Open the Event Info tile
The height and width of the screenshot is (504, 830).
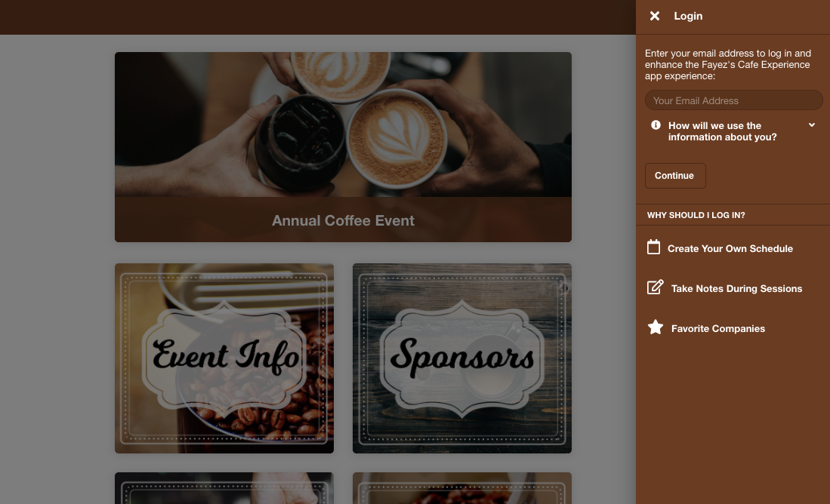(224, 358)
